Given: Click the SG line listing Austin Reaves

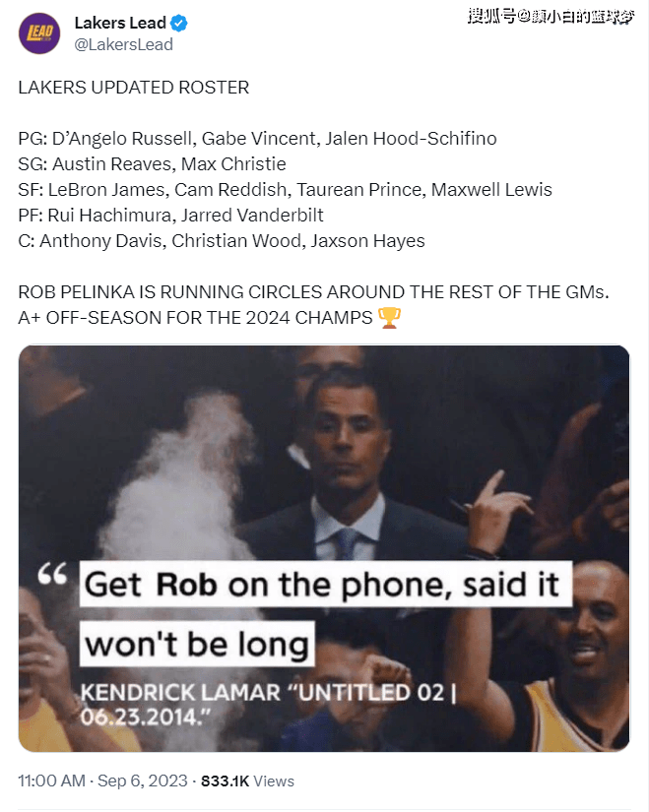Looking at the screenshot, I should (152, 164).
